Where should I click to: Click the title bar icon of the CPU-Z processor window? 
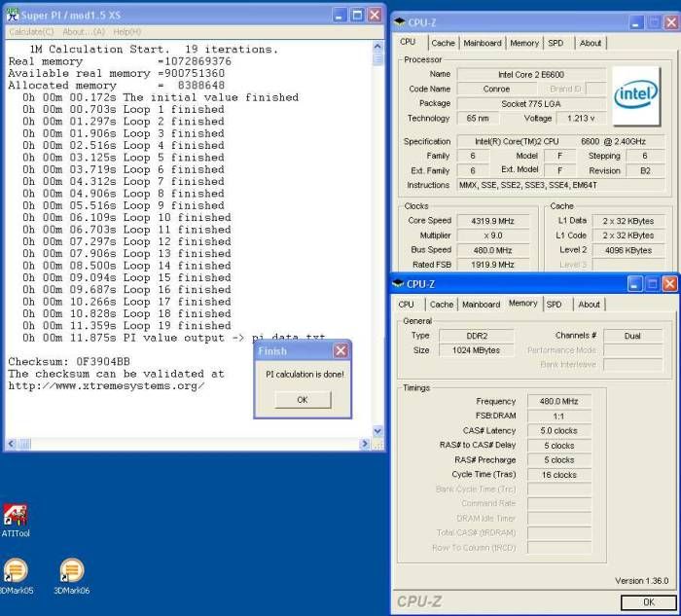pyautogui.click(x=400, y=20)
